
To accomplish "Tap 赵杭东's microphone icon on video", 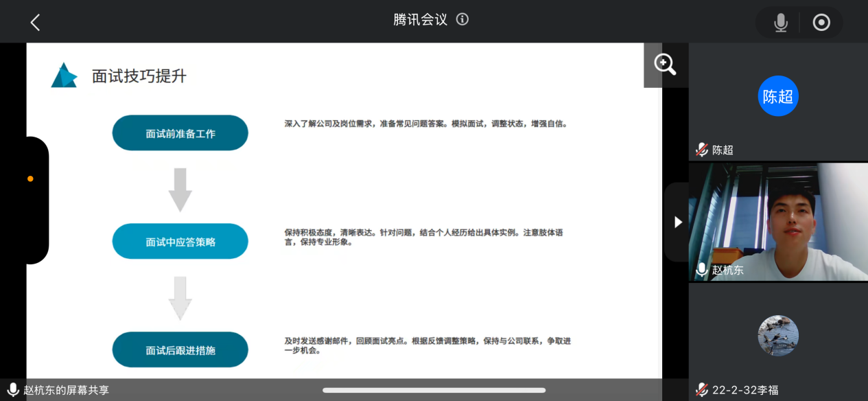I will pos(701,270).
